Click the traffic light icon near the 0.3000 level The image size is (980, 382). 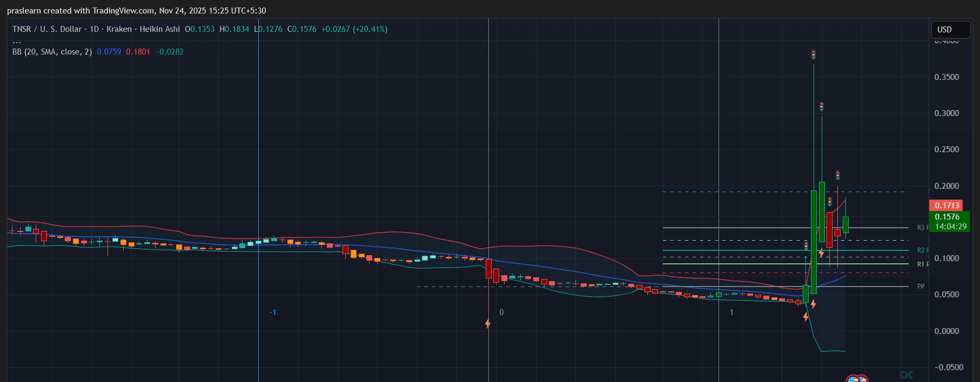(821, 106)
